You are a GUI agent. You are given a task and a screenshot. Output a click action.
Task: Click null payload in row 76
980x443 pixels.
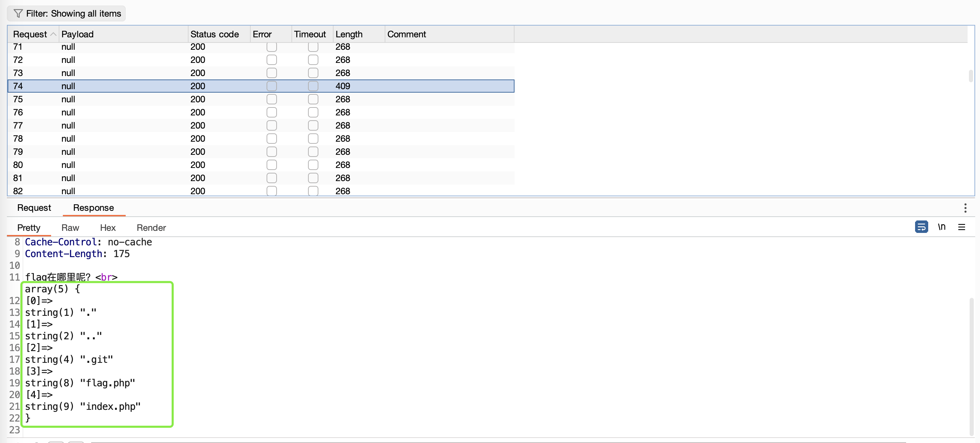[x=68, y=112]
